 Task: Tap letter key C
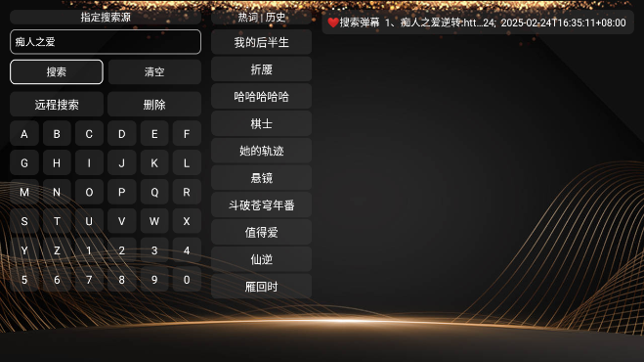[x=89, y=134]
